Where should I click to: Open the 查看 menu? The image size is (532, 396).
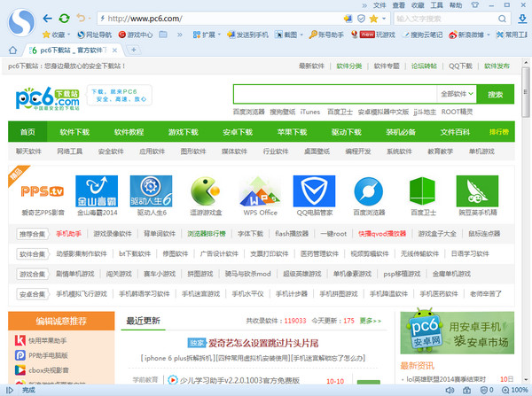(399, 5)
